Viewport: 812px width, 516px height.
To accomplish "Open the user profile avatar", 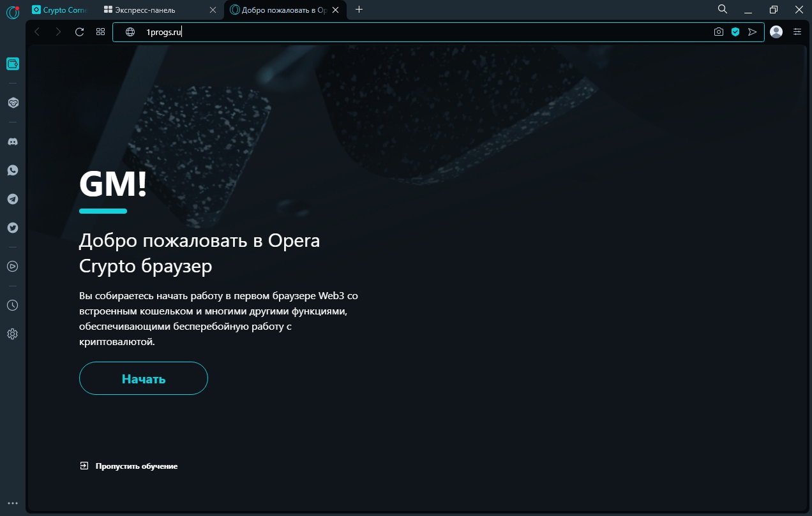I will point(776,32).
